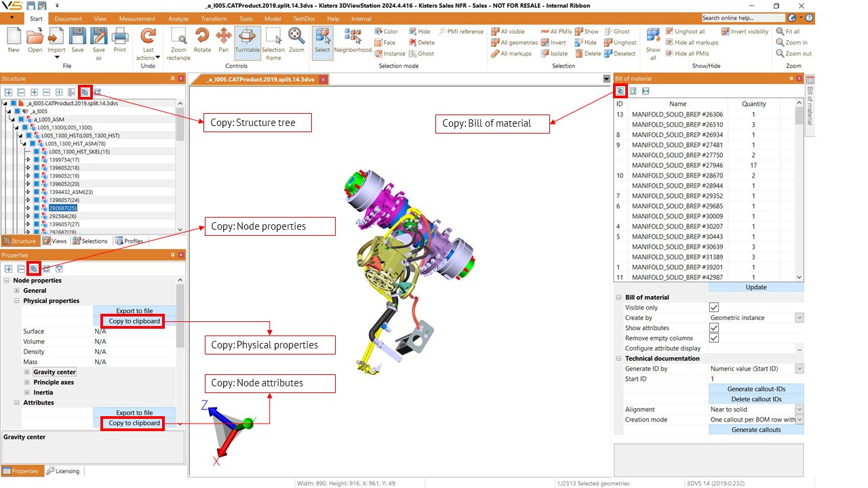
Task: Click Deselect in Selection group
Action: 620,54
